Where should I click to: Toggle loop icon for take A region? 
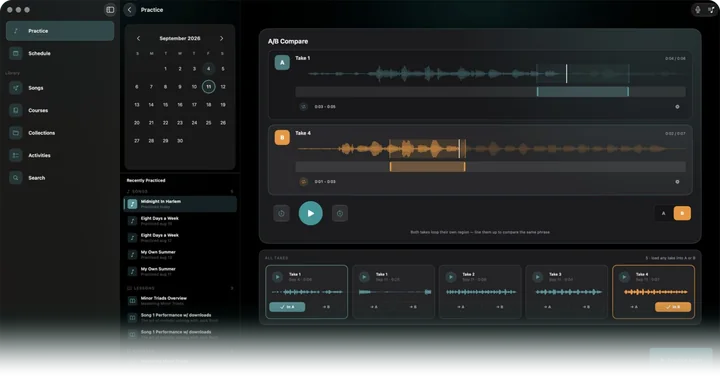pos(304,107)
